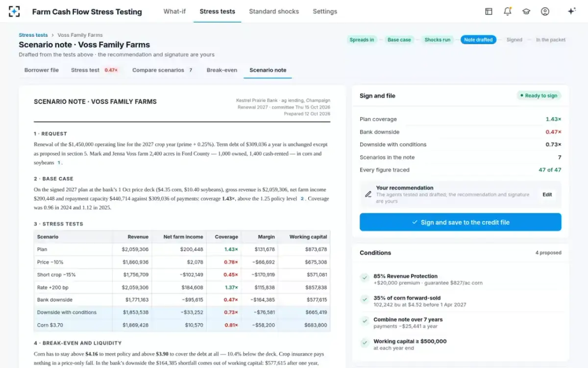This screenshot has height=368, width=588.
Task: Open the notifications bell
Action: click(507, 11)
